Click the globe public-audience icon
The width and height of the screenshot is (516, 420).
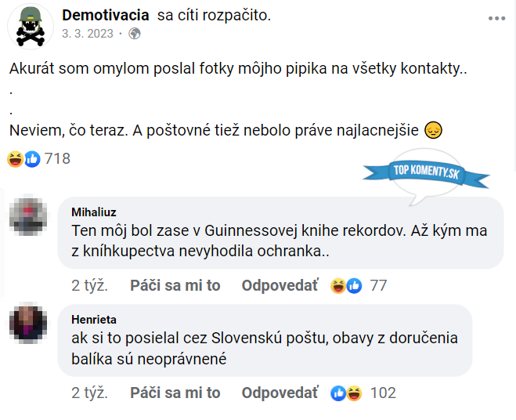point(134,34)
